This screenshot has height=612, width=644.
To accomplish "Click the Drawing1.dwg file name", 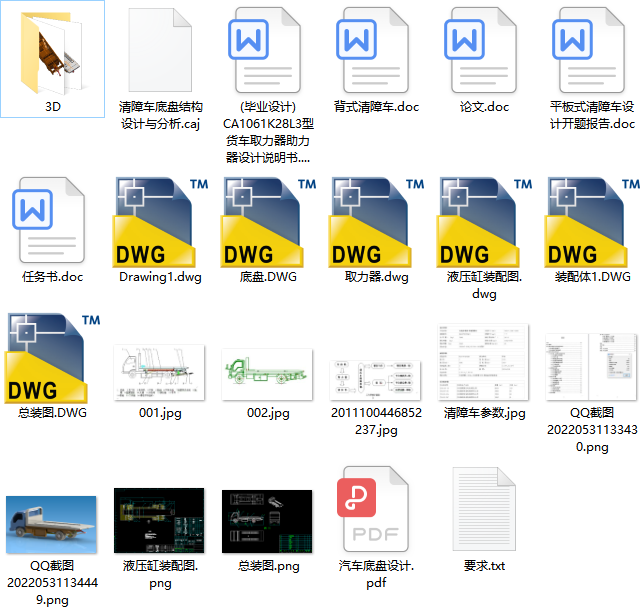I will tap(160, 277).
